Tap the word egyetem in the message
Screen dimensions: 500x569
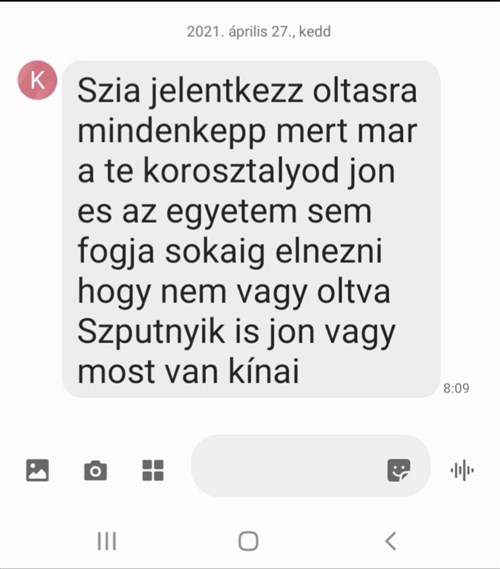(232, 212)
